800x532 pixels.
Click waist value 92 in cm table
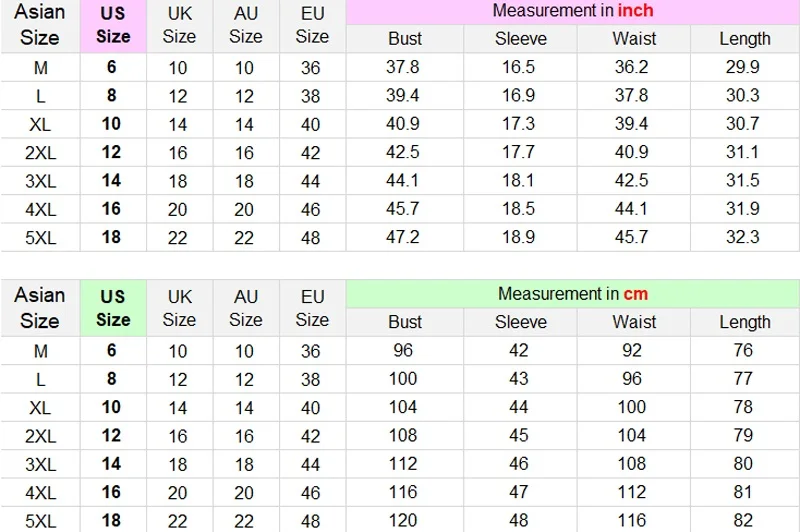[x=632, y=350]
